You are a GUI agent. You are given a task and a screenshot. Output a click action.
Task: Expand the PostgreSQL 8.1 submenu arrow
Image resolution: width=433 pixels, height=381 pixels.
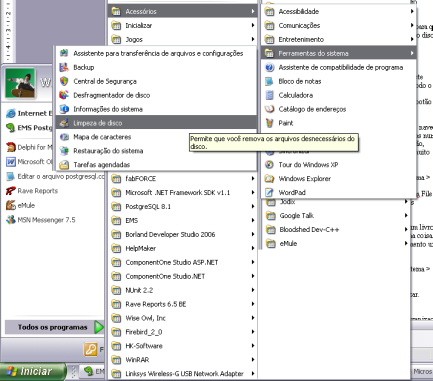click(253, 207)
